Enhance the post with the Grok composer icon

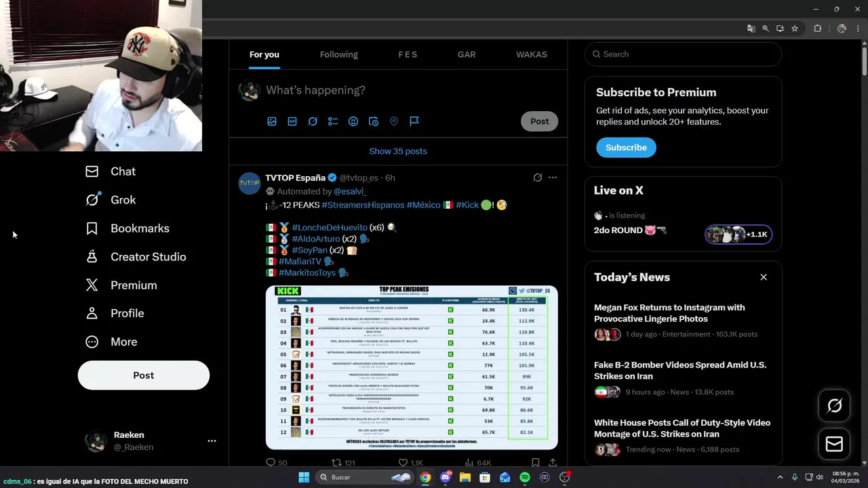point(313,121)
